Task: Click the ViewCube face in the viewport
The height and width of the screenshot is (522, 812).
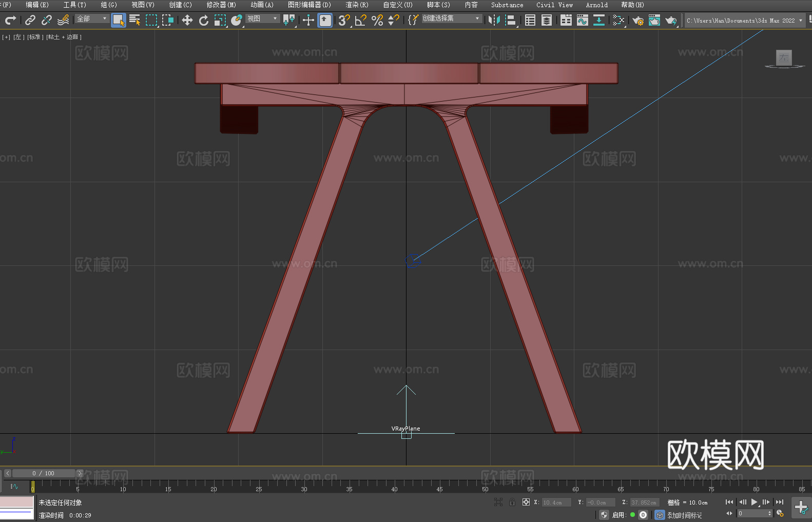Action: pyautogui.click(x=784, y=57)
